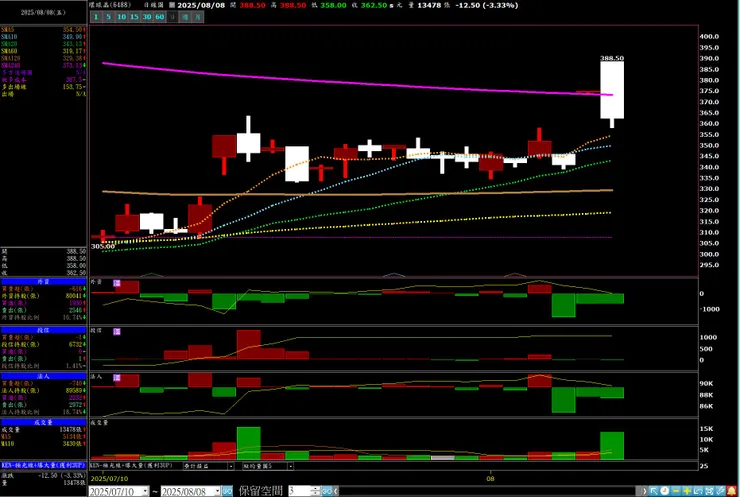Click the 2025/07/10 date label on time axis
The width and height of the screenshot is (740, 497).
pos(109,479)
